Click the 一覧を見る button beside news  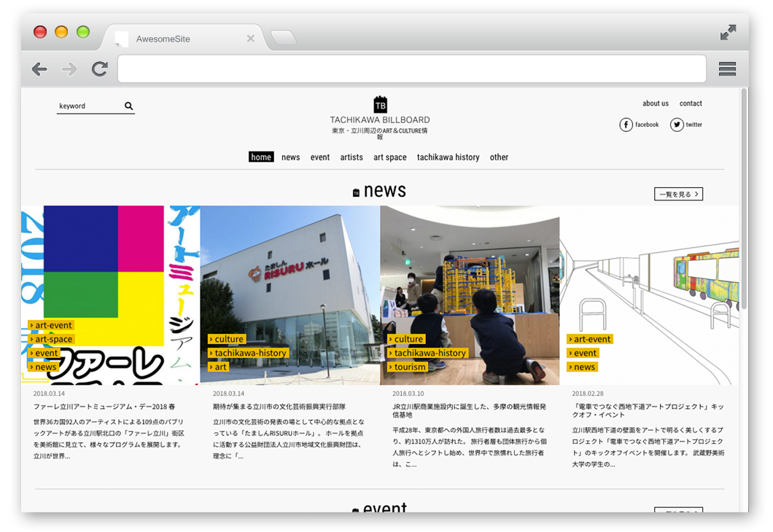coord(678,195)
